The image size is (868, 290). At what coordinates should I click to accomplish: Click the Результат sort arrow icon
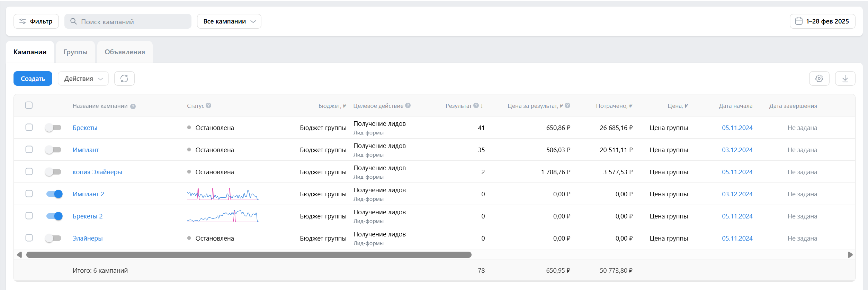click(482, 106)
